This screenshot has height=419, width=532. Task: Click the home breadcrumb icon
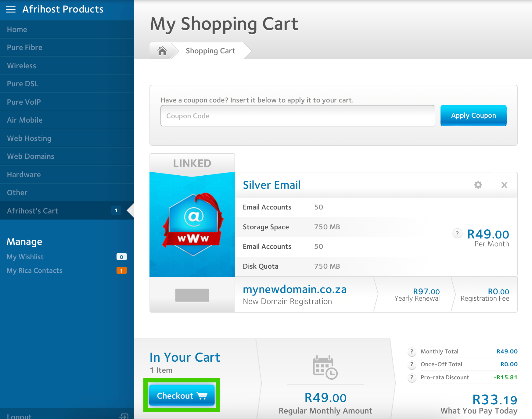(x=162, y=51)
